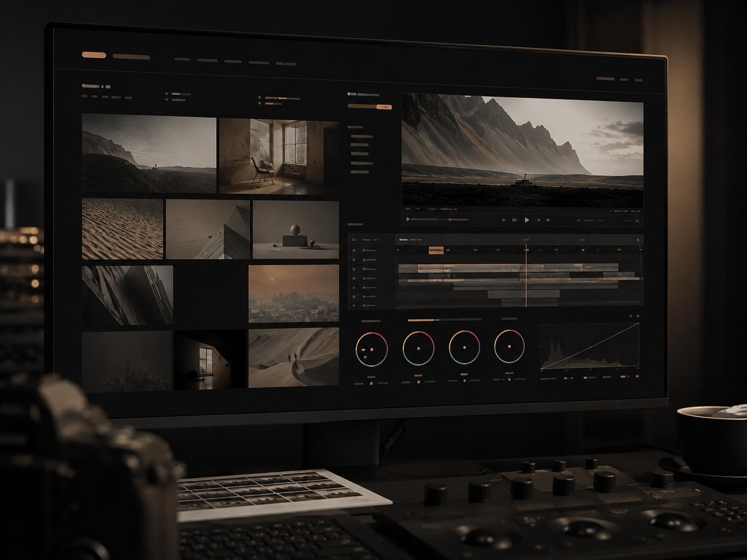The width and height of the screenshot is (747, 560).
Task: Click the fast-forward icon left of the play button
Action: click(x=514, y=220)
